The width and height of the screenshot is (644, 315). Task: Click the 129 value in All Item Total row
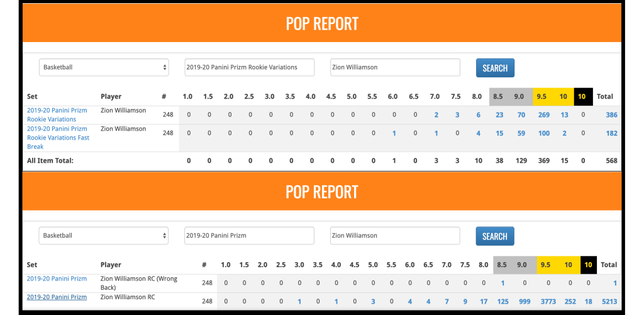[x=521, y=160]
